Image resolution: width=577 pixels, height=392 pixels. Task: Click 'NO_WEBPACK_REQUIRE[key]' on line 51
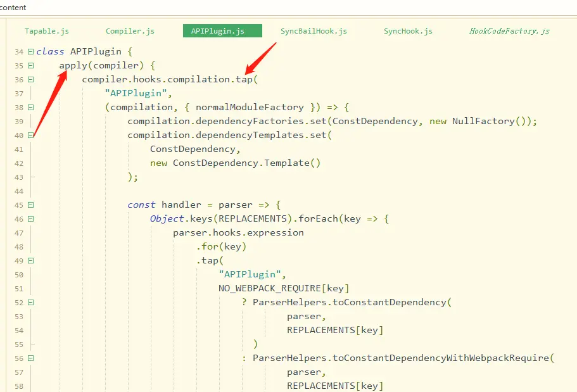pyautogui.click(x=284, y=289)
